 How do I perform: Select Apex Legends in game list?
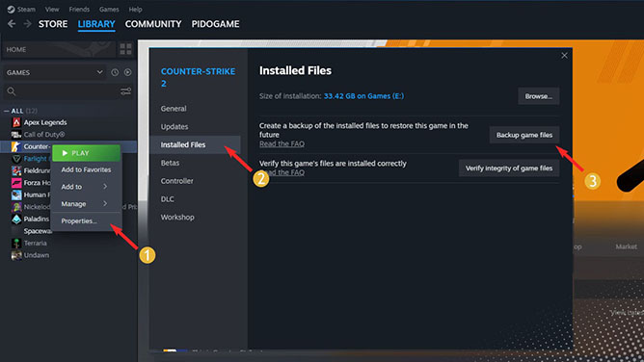pyautogui.click(x=45, y=122)
